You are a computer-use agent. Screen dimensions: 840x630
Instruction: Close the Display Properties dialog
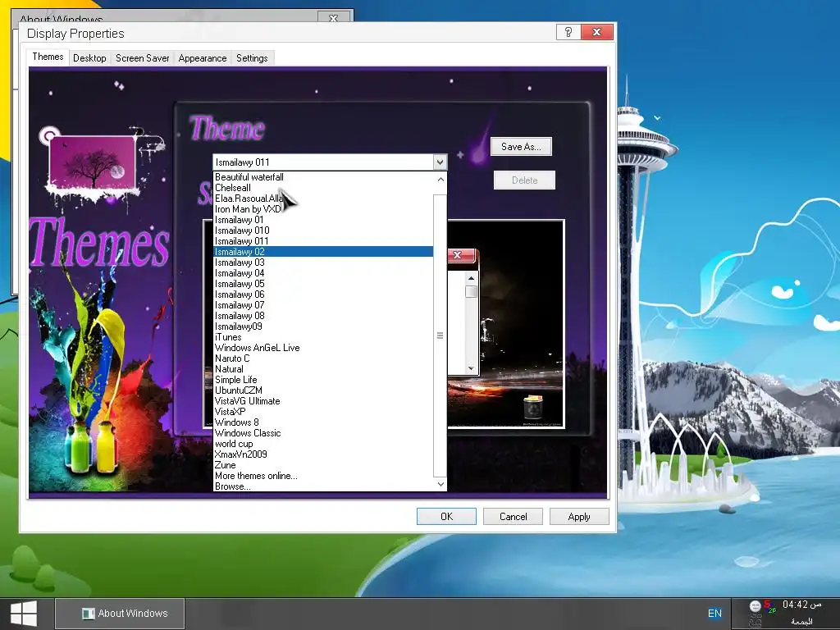click(597, 32)
